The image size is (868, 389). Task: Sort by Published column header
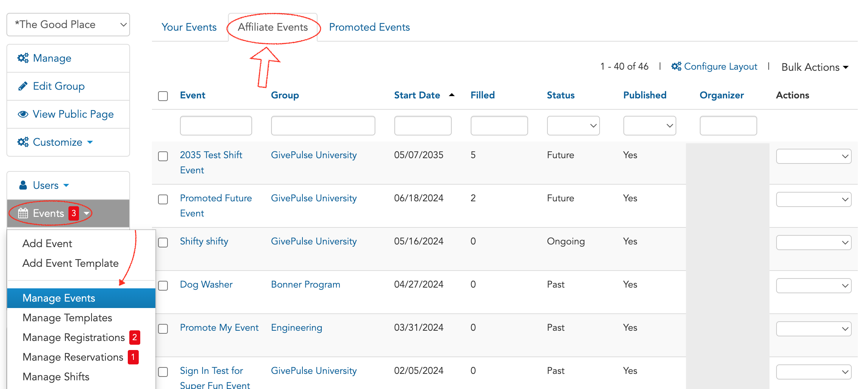pos(645,95)
